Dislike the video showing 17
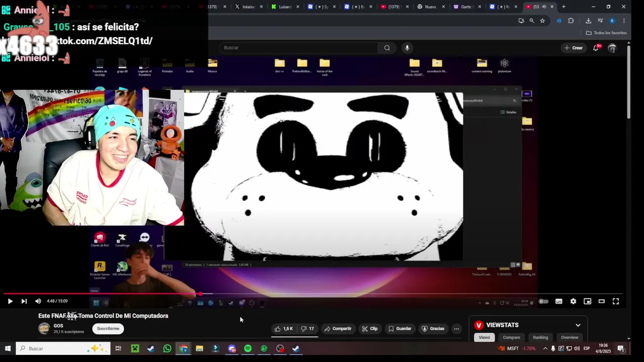This screenshot has height=362, width=644. click(307, 329)
